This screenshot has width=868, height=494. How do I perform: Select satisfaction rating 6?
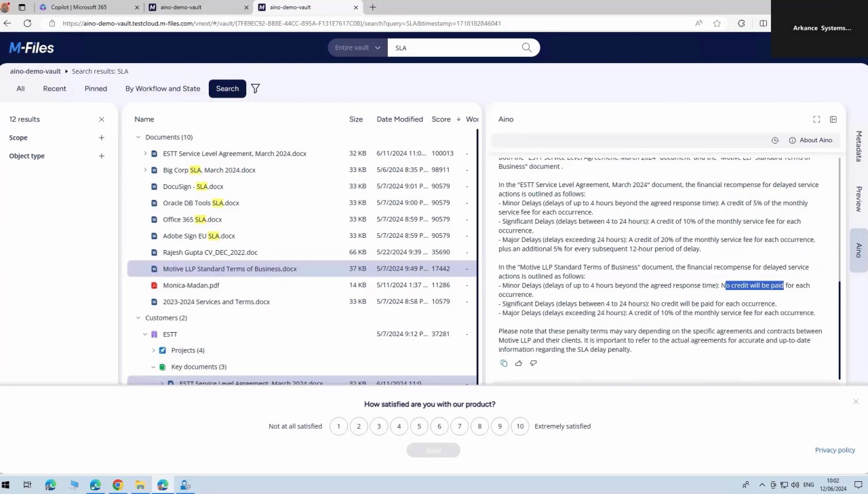[x=439, y=426]
